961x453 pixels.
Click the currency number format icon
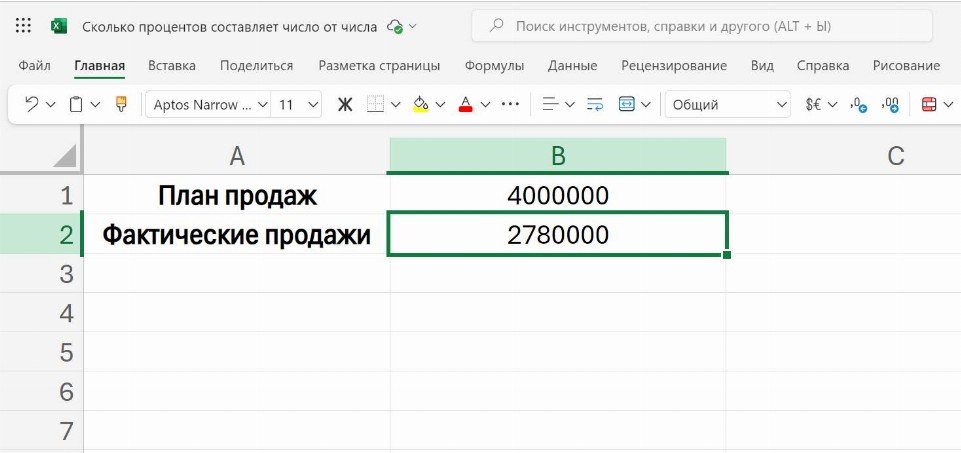point(813,104)
